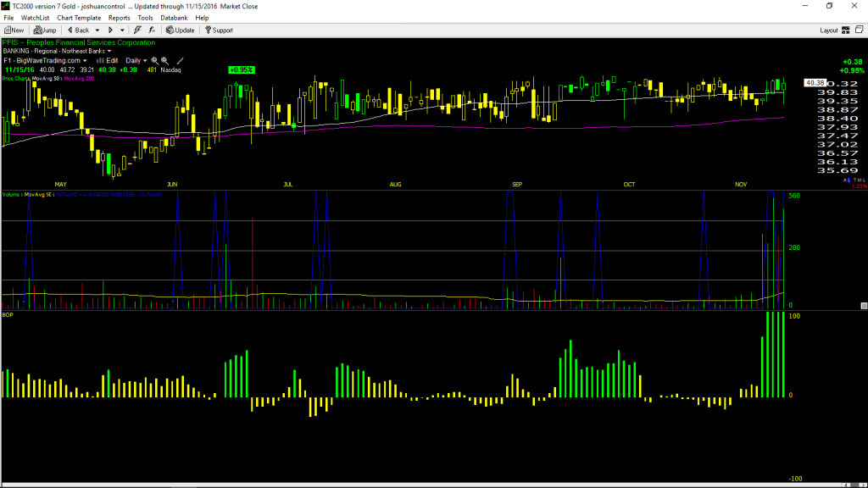Click the MovAvg 200 indicator label
The height and width of the screenshot is (488, 868).
tap(79, 79)
